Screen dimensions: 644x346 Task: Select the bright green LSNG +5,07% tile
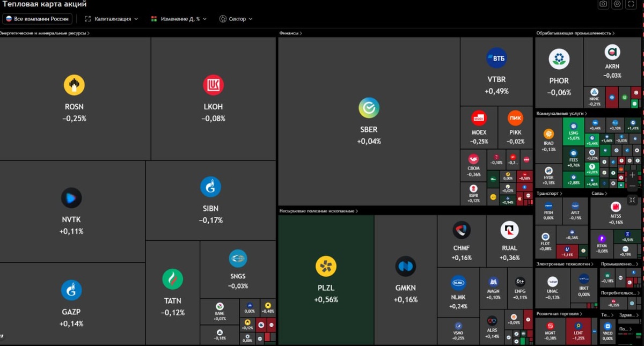[x=573, y=131]
